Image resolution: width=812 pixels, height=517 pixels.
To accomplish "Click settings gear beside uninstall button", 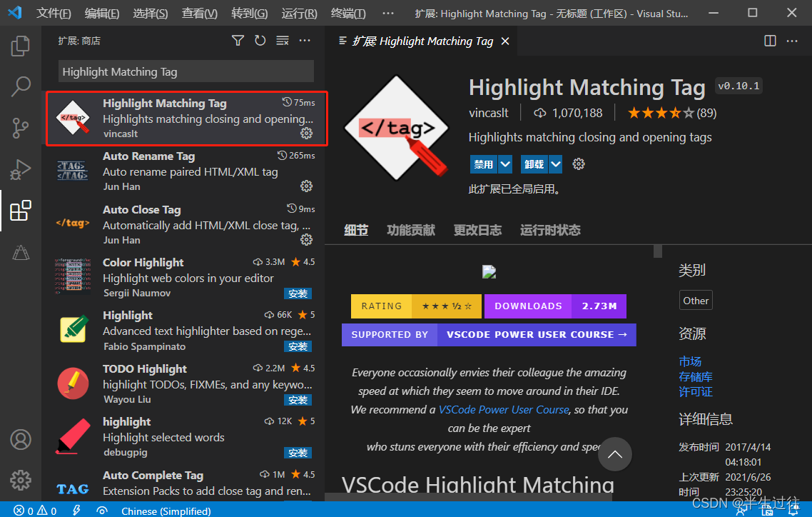I will pyautogui.click(x=579, y=164).
